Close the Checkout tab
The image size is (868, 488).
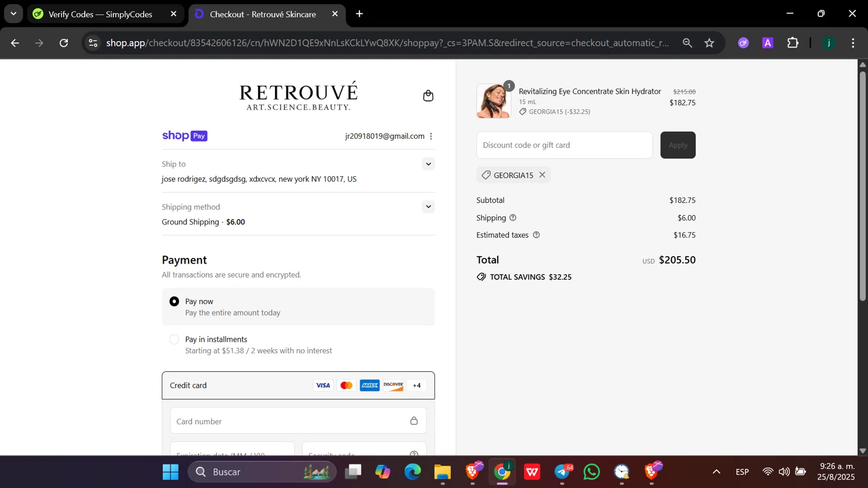coord(334,14)
